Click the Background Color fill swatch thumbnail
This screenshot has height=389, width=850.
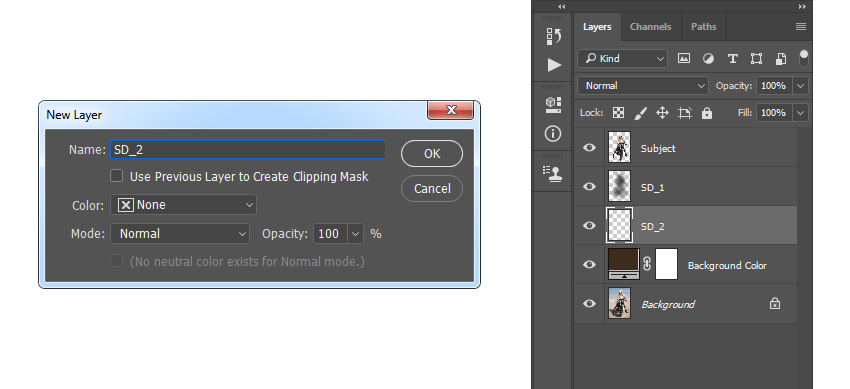(x=624, y=264)
